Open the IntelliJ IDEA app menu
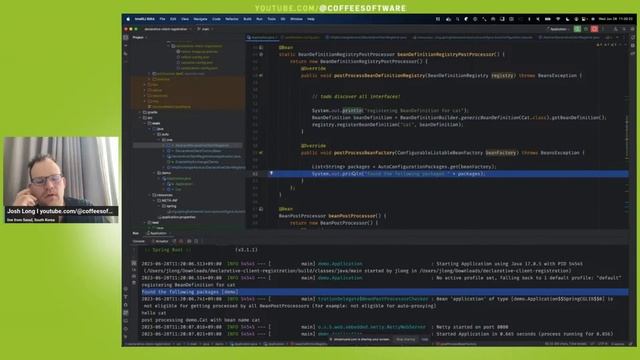 click(144, 19)
